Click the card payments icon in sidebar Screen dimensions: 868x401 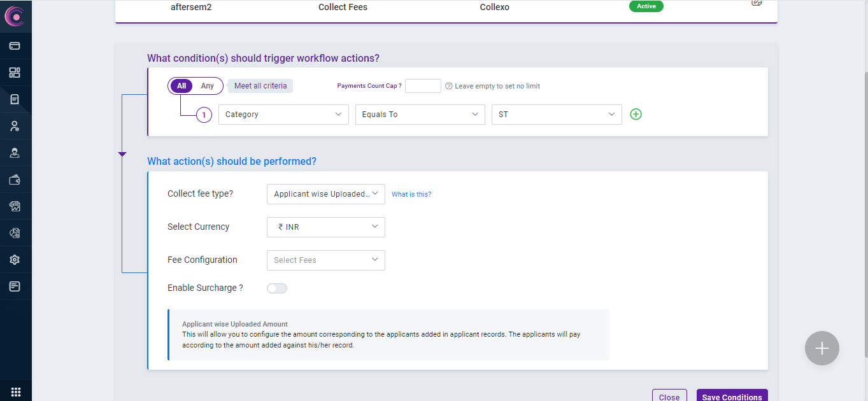(15, 46)
